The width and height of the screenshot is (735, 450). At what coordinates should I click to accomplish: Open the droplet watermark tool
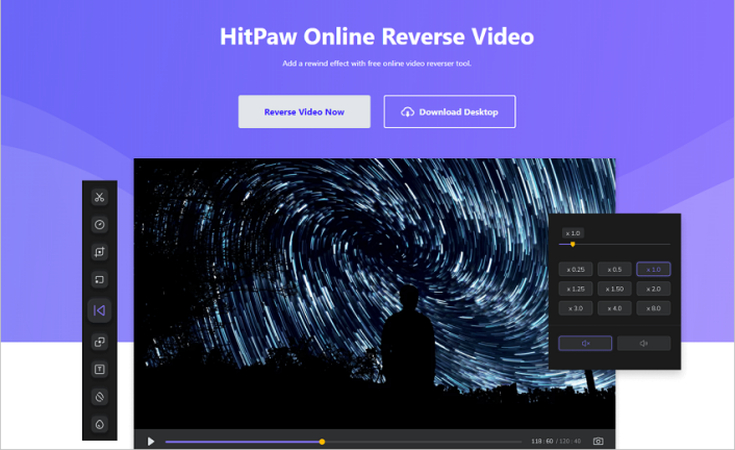pyautogui.click(x=99, y=425)
